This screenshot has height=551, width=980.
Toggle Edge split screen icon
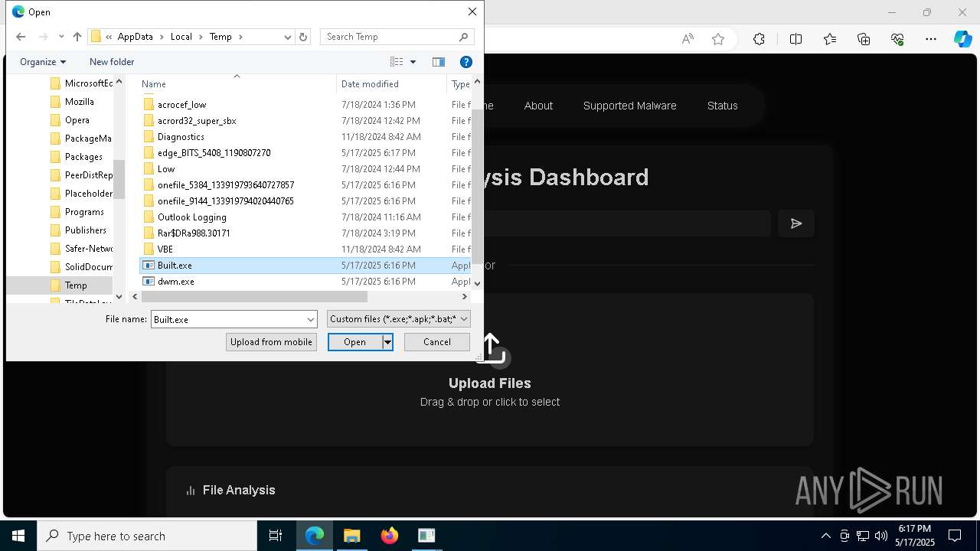(x=795, y=39)
